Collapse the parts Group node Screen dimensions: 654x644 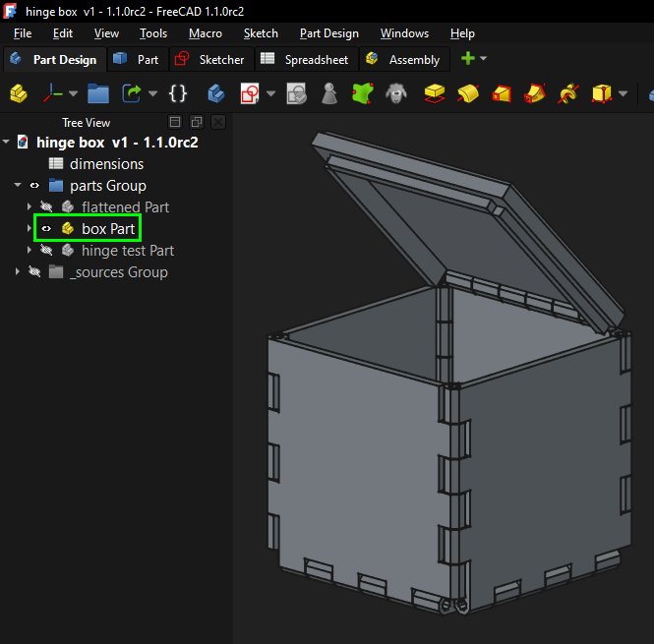pos(18,185)
